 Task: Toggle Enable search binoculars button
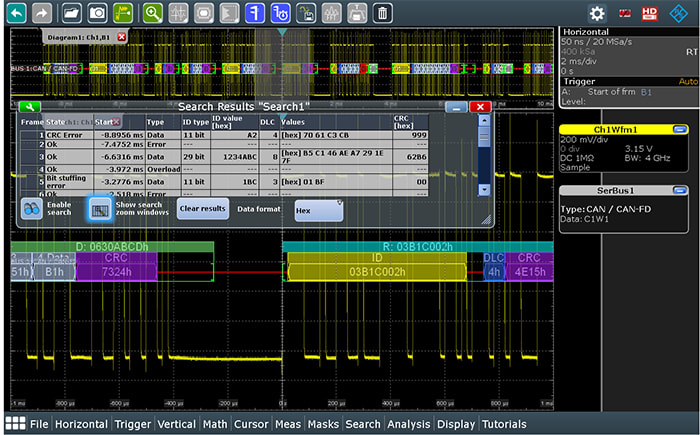pos(33,209)
